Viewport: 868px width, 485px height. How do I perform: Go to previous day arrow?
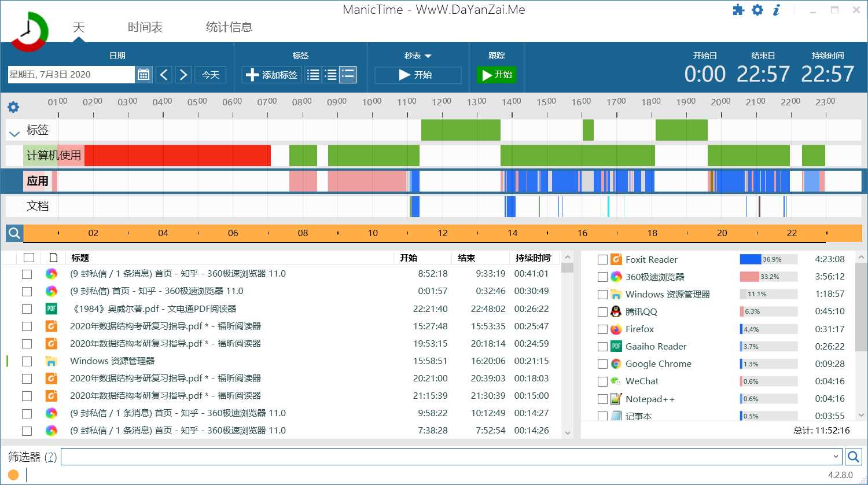coord(164,75)
